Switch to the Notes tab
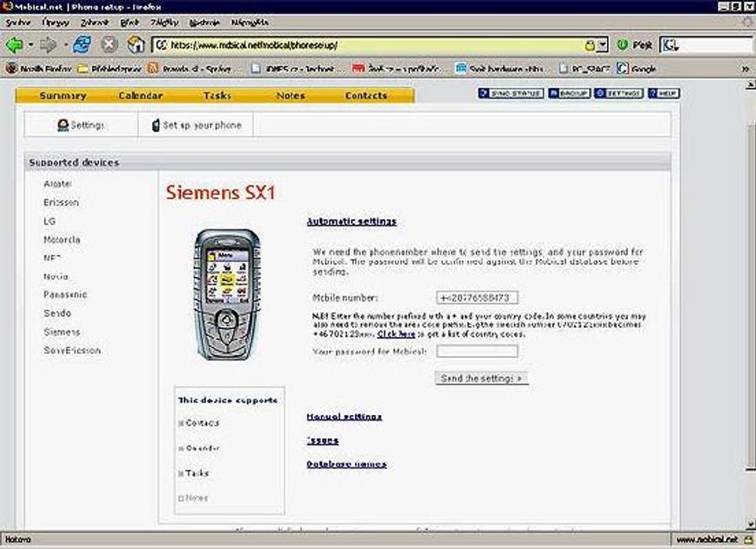Viewport: 756px width, 549px height. [291, 95]
